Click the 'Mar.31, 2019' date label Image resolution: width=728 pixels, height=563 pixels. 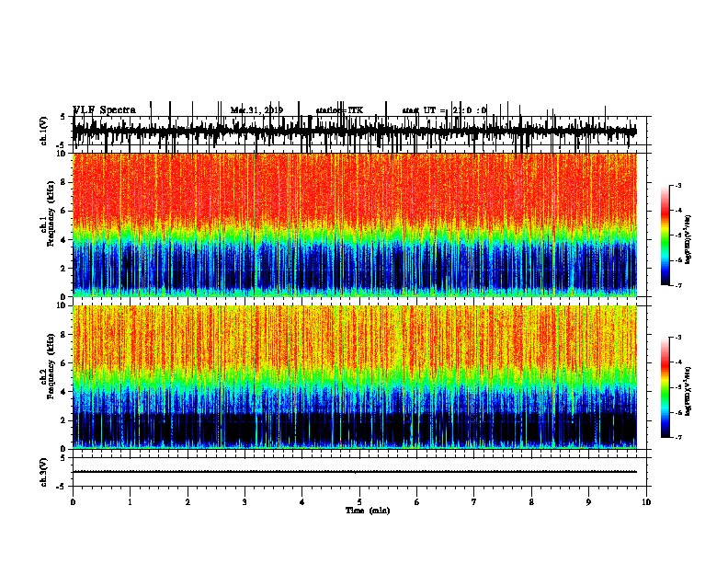pos(256,110)
